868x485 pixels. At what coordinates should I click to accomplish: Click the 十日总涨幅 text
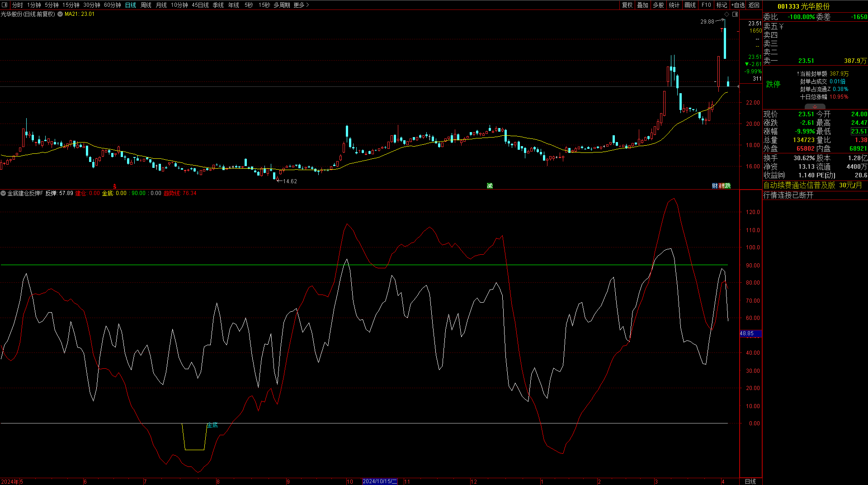click(x=813, y=97)
